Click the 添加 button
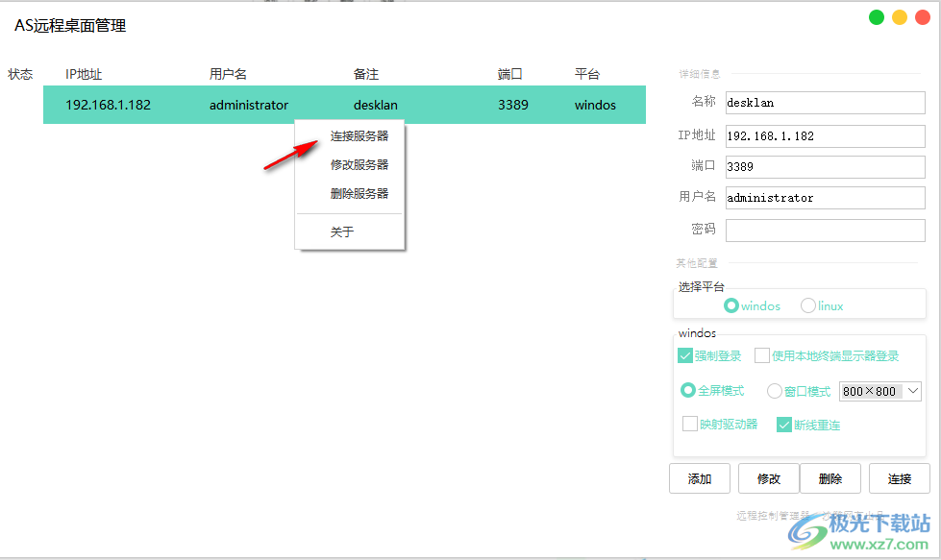The image size is (941, 560). point(700,478)
